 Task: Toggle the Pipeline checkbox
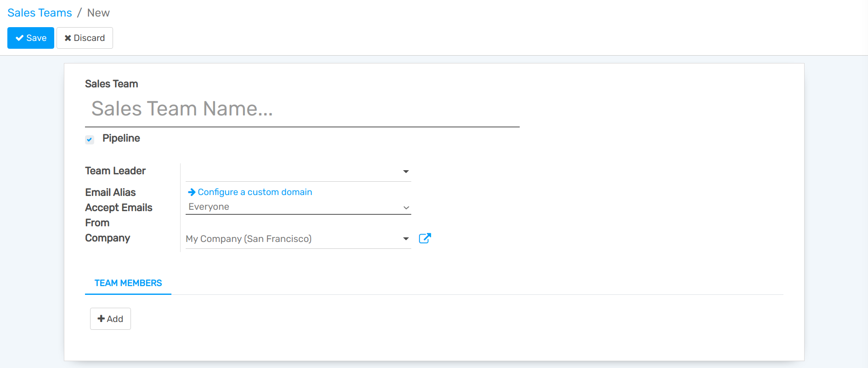(90, 139)
